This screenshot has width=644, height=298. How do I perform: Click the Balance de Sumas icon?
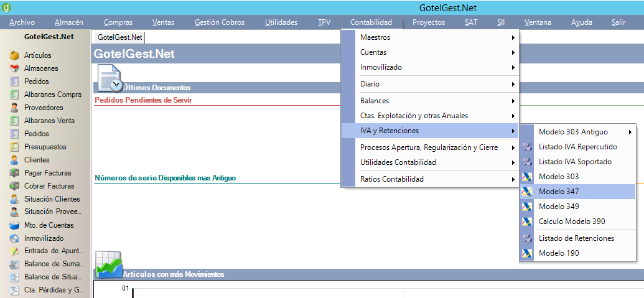pyautogui.click(x=15, y=264)
